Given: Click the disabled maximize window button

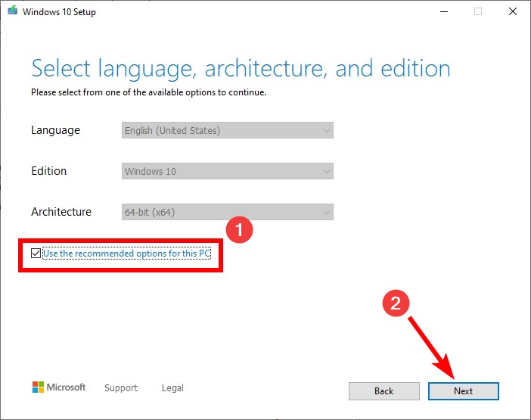Looking at the screenshot, I should click(x=478, y=11).
